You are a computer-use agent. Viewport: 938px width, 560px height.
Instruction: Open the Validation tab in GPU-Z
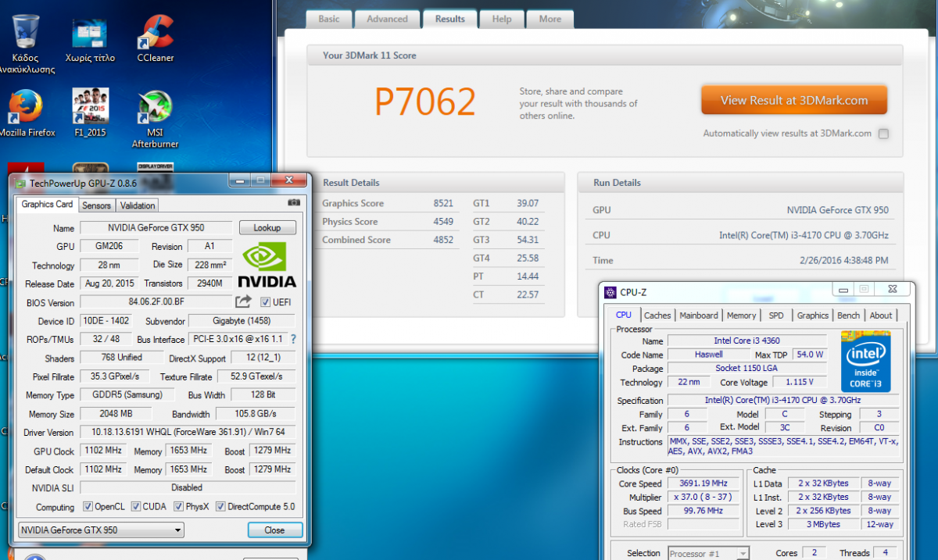tap(138, 205)
